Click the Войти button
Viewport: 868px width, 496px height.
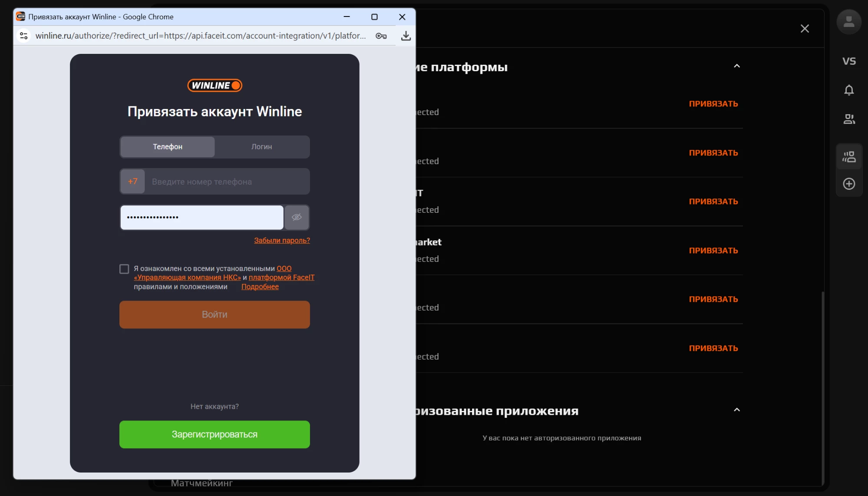coord(215,314)
